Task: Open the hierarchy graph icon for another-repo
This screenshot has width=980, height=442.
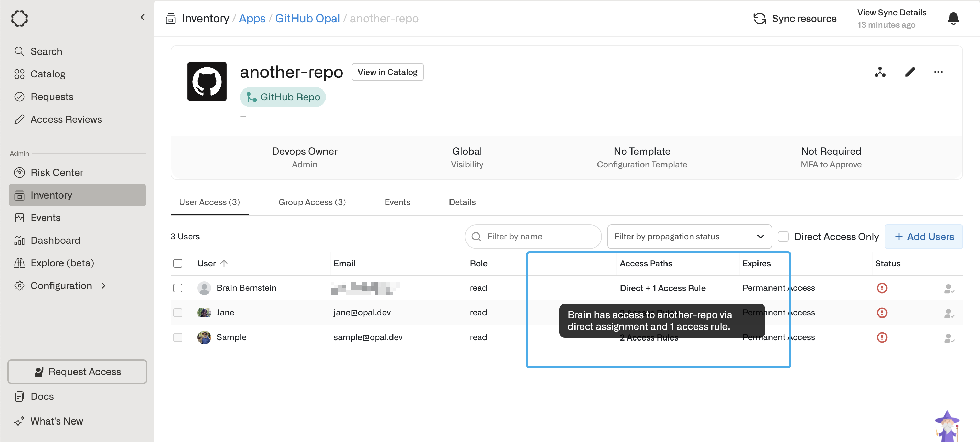Action: click(880, 72)
